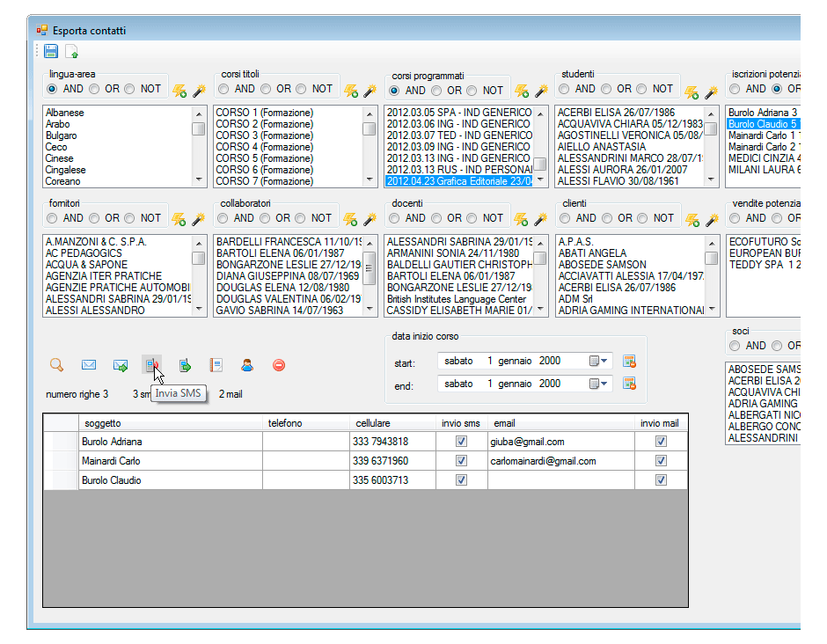Click the magic wand icon for collaboratori
Viewport: 827px width, 644px height.
pos(370,219)
